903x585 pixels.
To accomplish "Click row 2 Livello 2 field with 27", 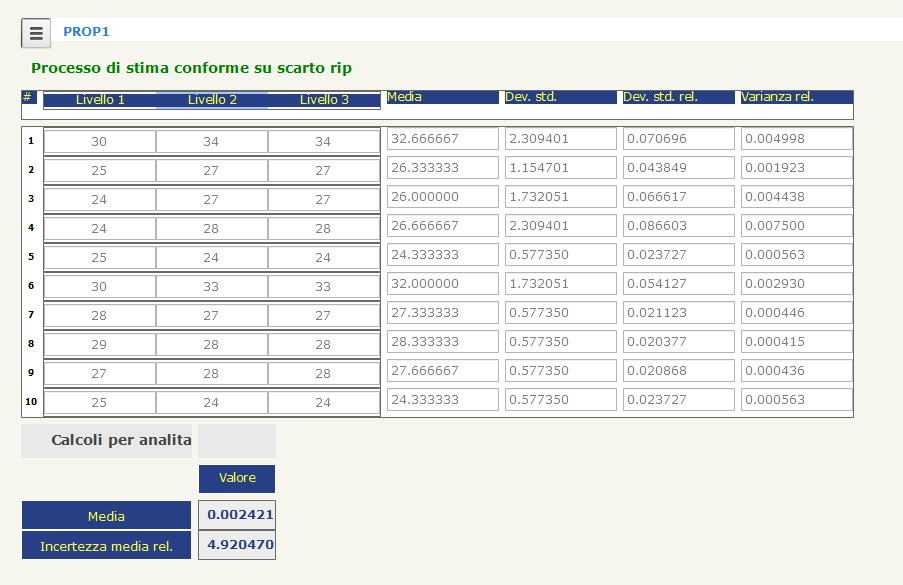I will click(212, 171).
